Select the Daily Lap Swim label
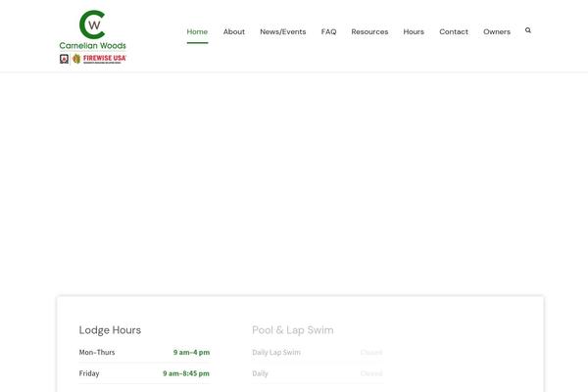 click(x=276, y=352)
